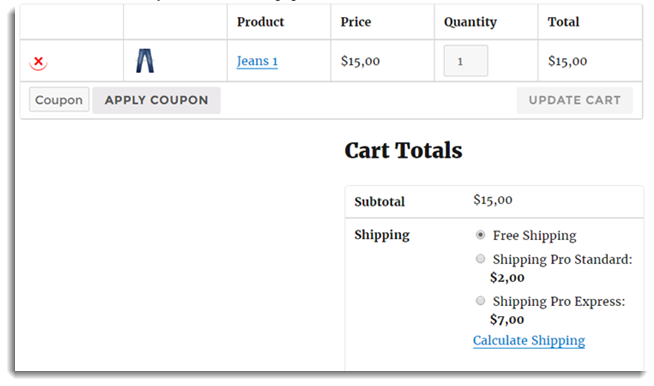Click the Total column header
Image resolution: width=654 pixels, height=386 pixels.
pyautogui.click(x=563, y=22)
